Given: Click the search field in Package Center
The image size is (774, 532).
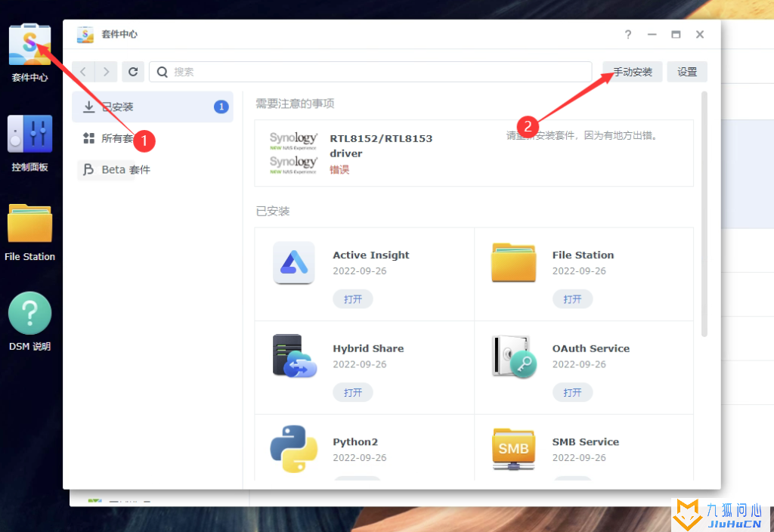Looking at the screenshot, I should pyautogui.click(x=370, y=72).
